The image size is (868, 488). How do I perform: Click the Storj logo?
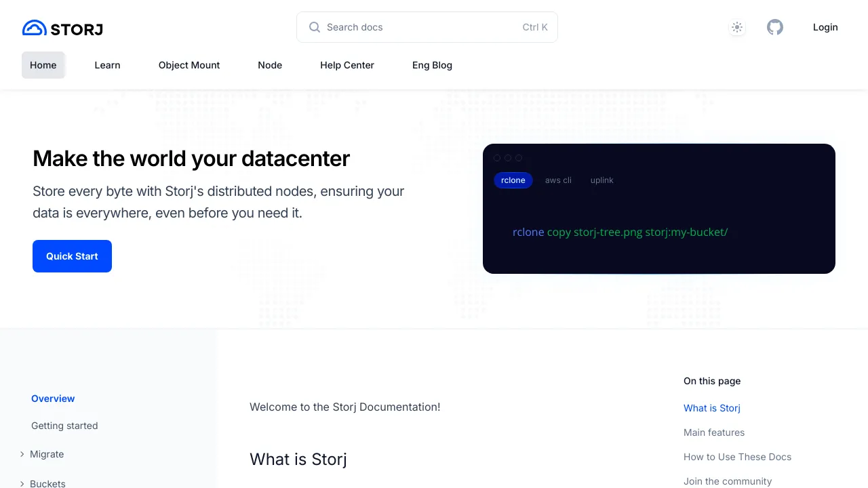(62, 28)
